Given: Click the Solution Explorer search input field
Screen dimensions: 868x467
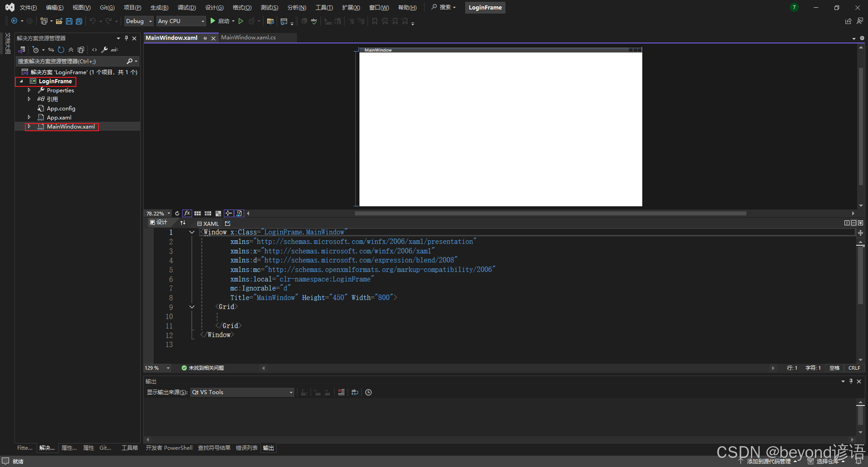Looking at the screenshot, I should click(71, 61).
